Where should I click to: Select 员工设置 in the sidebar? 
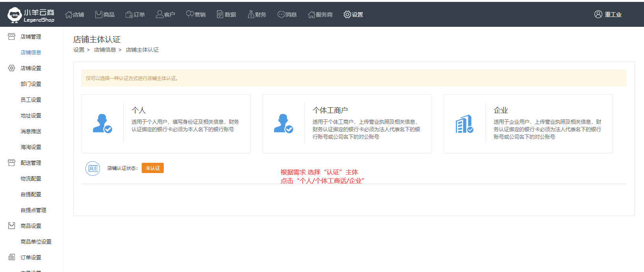(31, 100)
